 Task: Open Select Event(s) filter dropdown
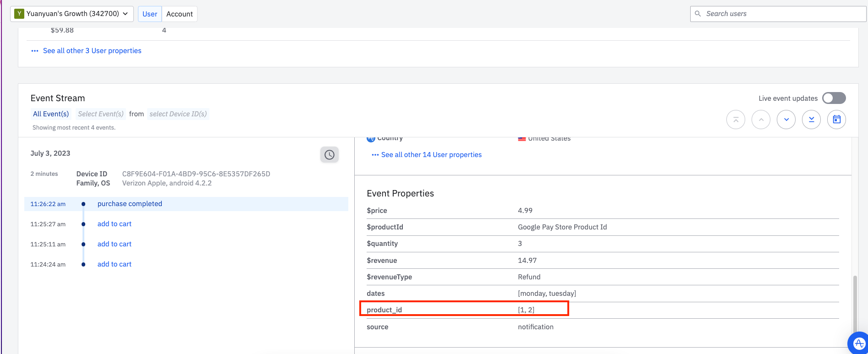coord(100,114)
